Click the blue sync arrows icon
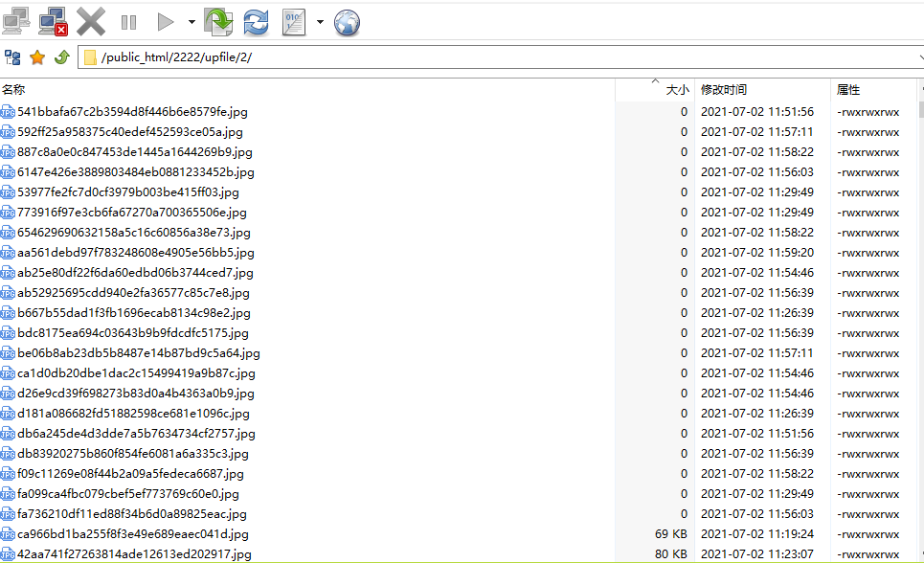Screen dimensions: 924x563 pyautogui.click(x=256, y=22)
